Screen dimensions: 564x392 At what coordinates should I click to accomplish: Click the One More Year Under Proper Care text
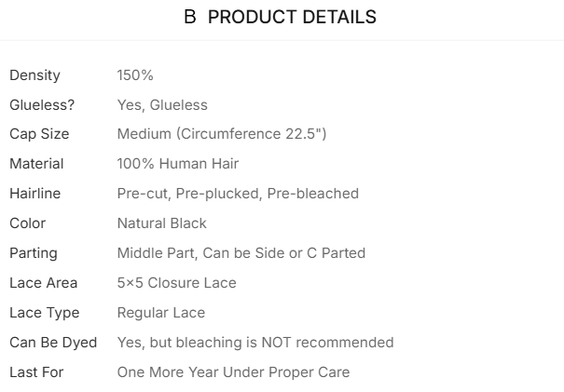(x=233, y=372)
